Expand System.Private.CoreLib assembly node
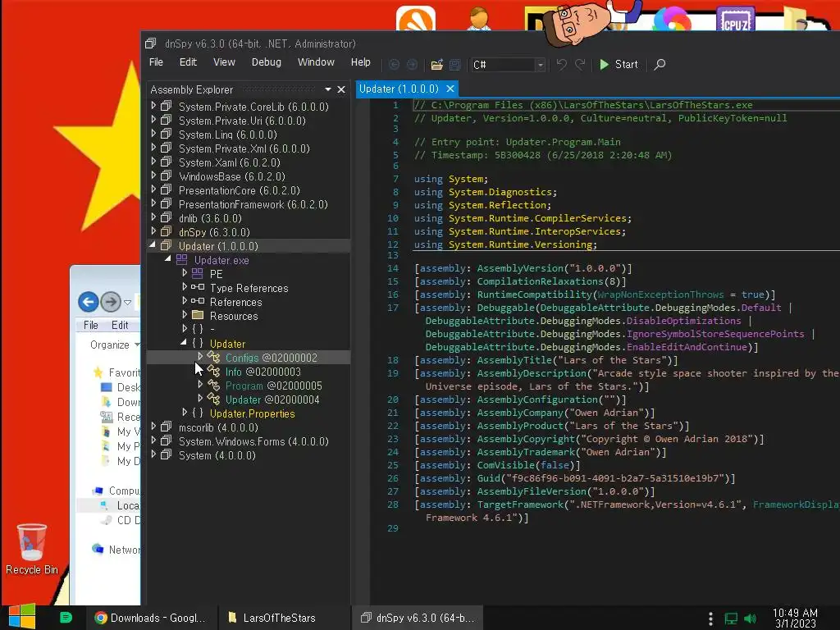The image size is (840, 630). [153, 106]
